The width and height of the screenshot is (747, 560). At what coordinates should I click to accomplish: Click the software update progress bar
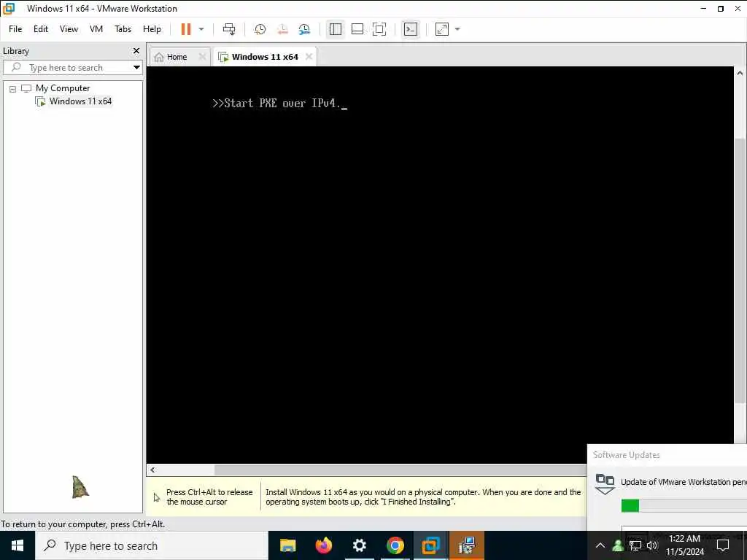(684, 506)
